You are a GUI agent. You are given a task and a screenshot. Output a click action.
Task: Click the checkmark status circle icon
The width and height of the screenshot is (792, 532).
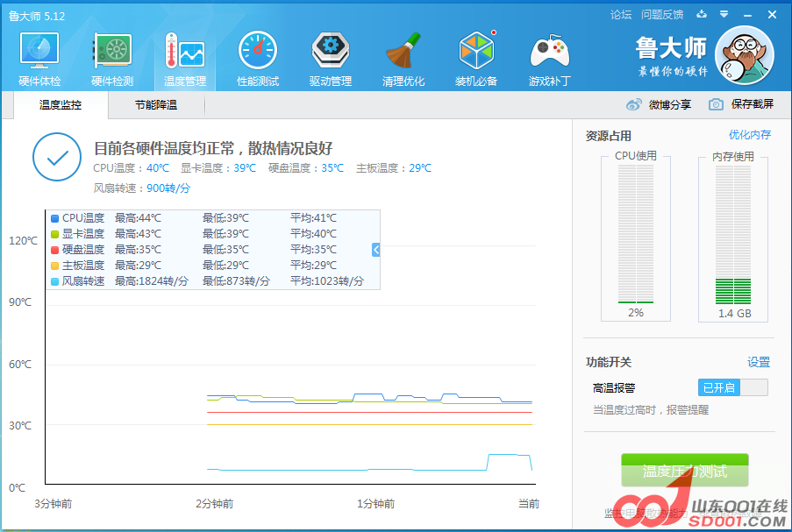[x=57, y=157]
